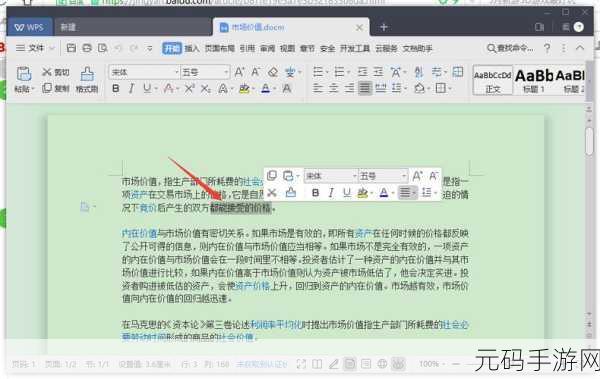This screenshot has width=600, height=379.
Task: Copy using the floating mini toolbar icon
Action: 272,176
